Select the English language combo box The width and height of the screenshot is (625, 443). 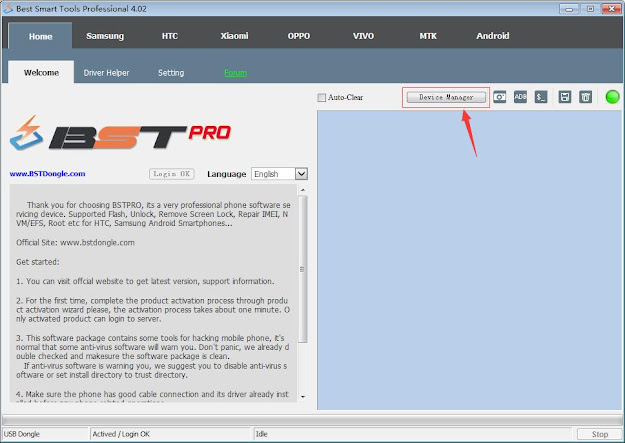click(279, 174)
